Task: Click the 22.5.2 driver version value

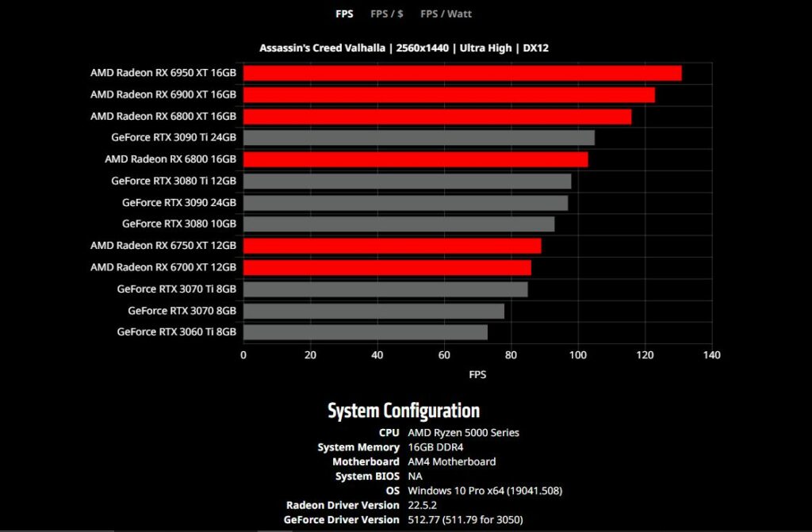Action: pos(422,506)
